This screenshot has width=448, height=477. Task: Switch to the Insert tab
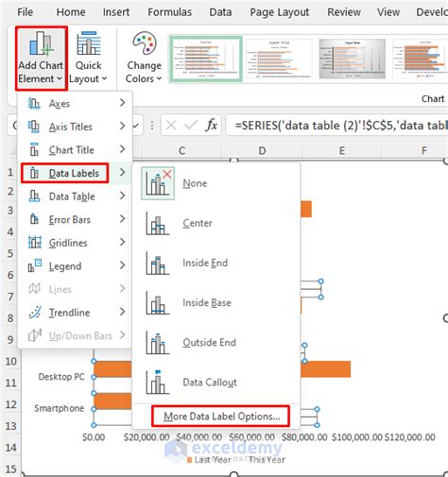116,12
